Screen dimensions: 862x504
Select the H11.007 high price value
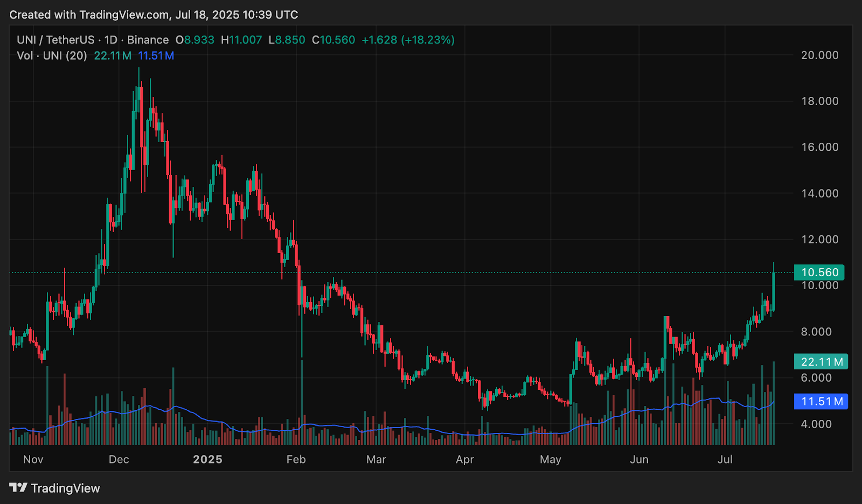click(242, 39)
